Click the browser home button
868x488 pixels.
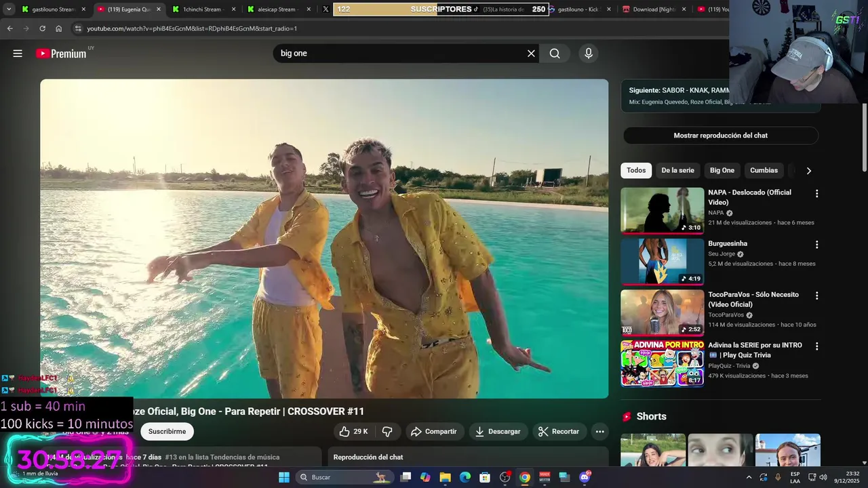click(x=58, y=28)
